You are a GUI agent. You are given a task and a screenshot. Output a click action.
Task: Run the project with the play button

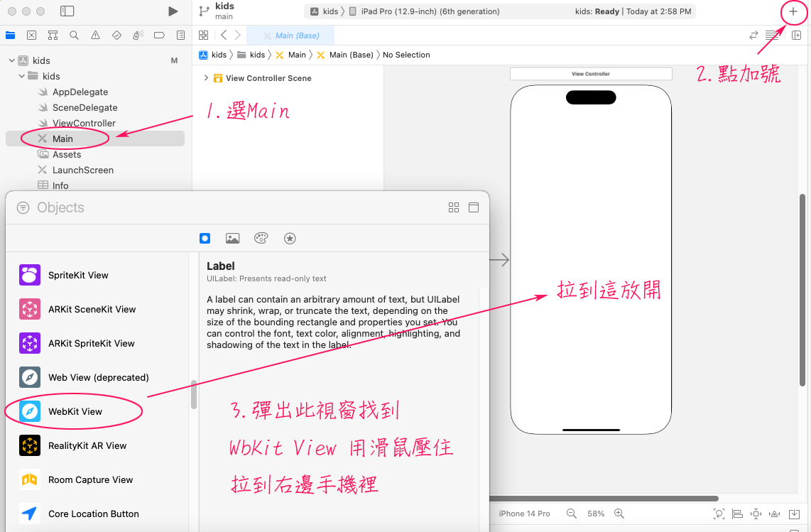[173, 11]
